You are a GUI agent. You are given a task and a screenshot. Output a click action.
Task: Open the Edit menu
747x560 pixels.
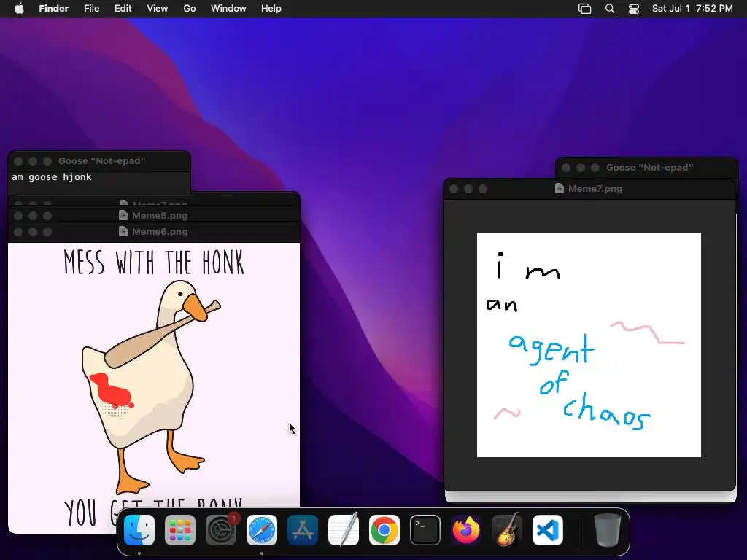point(123,9)
